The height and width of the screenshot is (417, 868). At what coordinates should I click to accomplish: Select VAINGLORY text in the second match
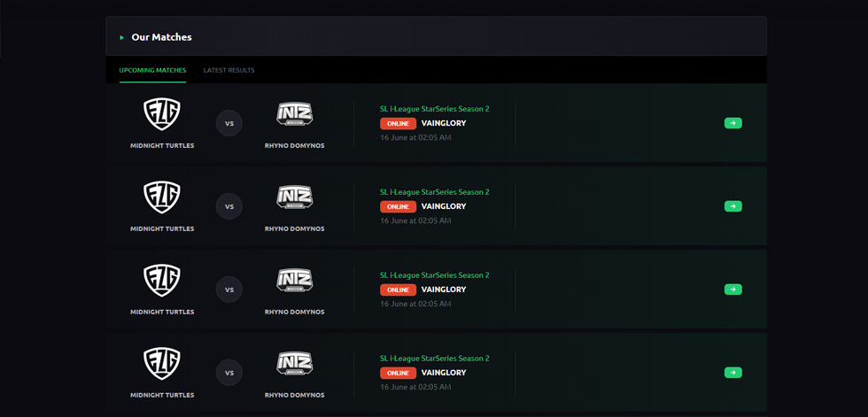tap(444, 206)
